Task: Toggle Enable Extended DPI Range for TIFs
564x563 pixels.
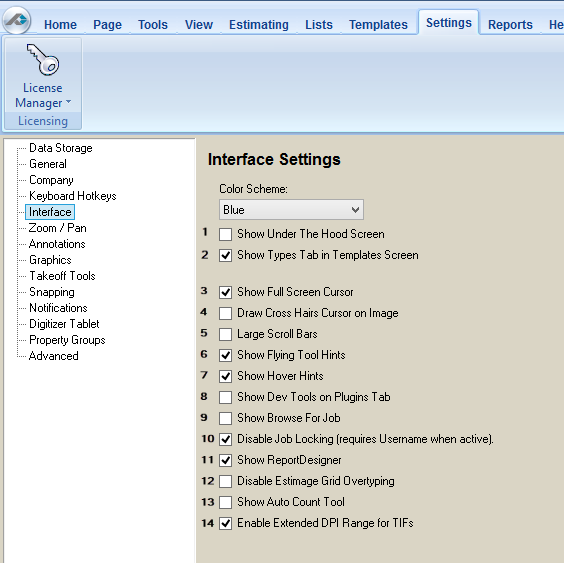Action: (x=226, y=523)
